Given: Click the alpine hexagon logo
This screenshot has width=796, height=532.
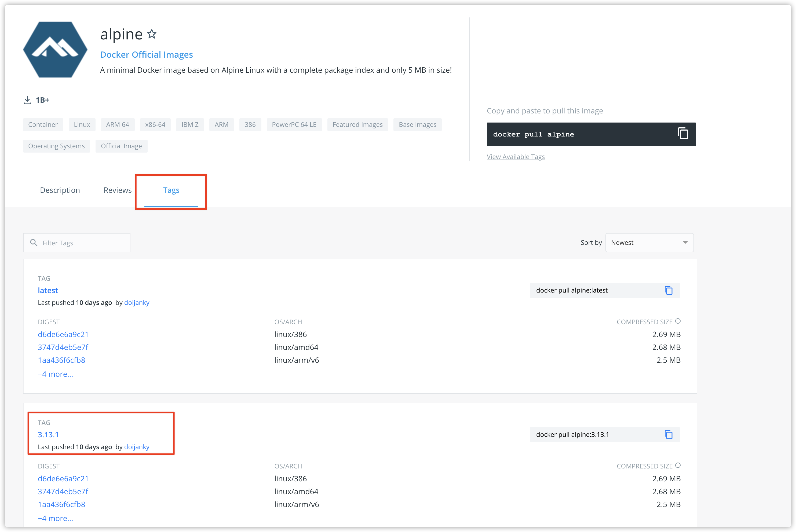Looking at the screenshot, I should (x=55, y=50).
